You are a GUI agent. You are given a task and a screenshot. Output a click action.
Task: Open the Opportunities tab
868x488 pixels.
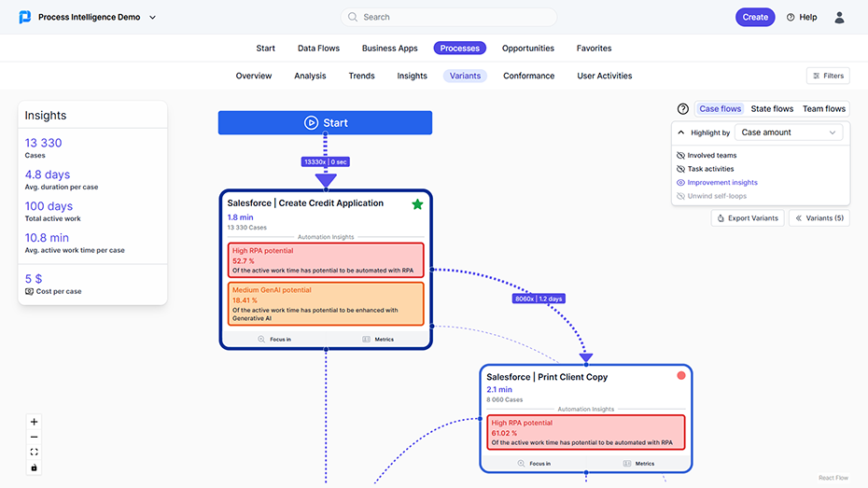click(528, 49)
